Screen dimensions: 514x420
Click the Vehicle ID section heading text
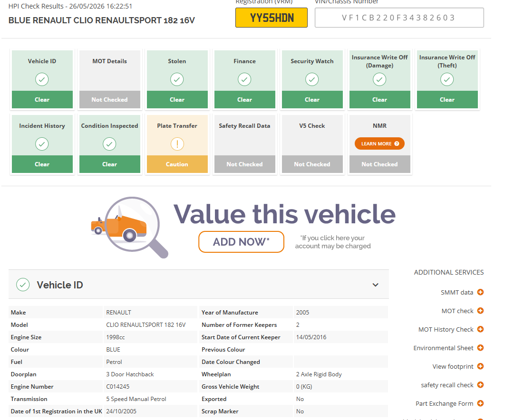[59, 285]
